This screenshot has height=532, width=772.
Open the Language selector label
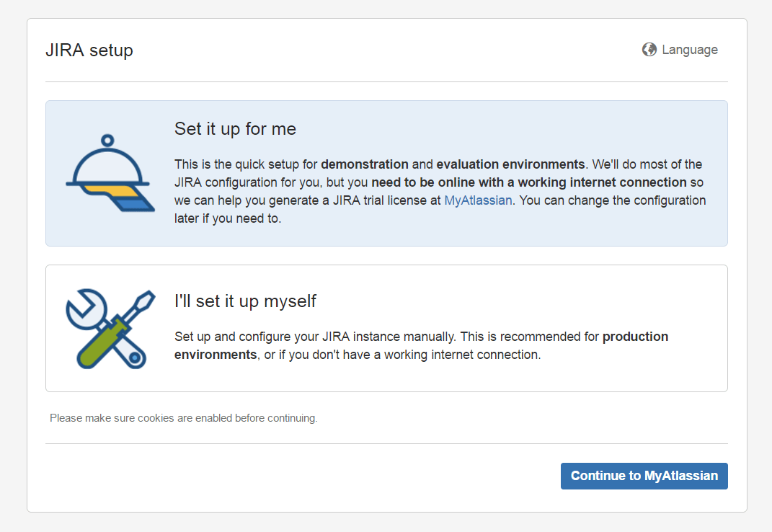click(x=690, y=50)
